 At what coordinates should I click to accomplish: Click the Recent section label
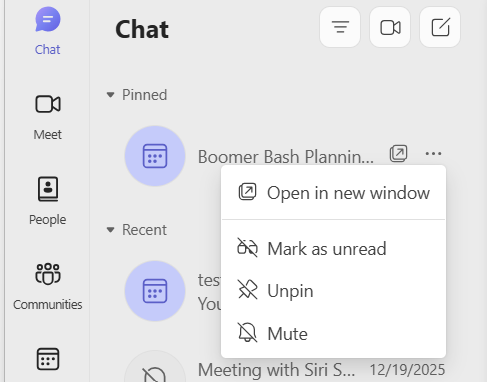click(144, 230)
